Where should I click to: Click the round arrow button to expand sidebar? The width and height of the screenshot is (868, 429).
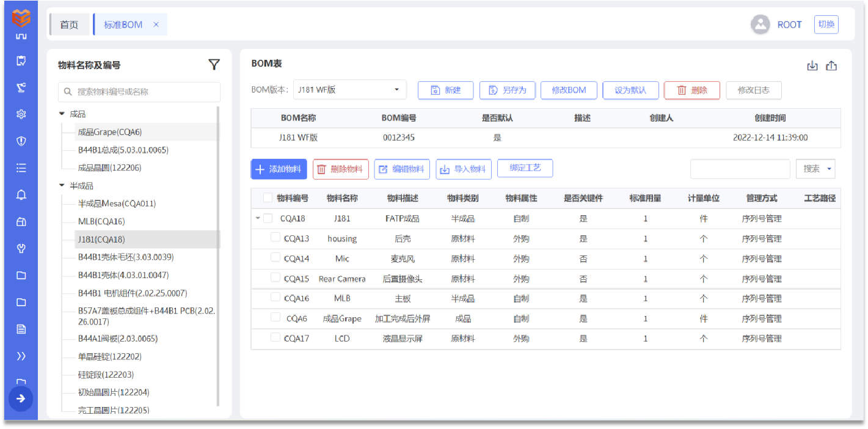21,398
